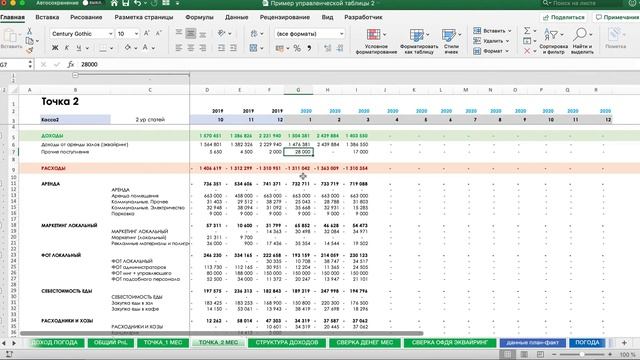The width and height of the screenshot is (640, 360).
Task: Click the increase font size icon
Action: click(x=147, y=33)
